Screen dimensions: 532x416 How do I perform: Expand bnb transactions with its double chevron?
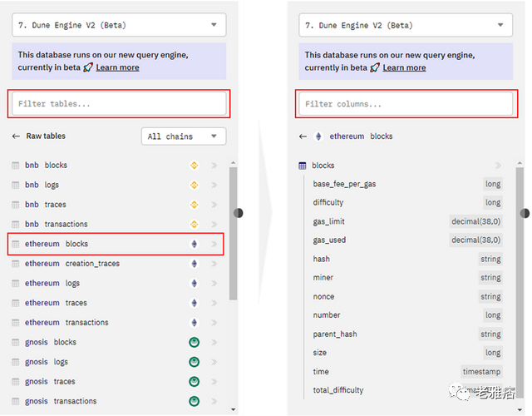pyautogui.click(x=214, y=225)
